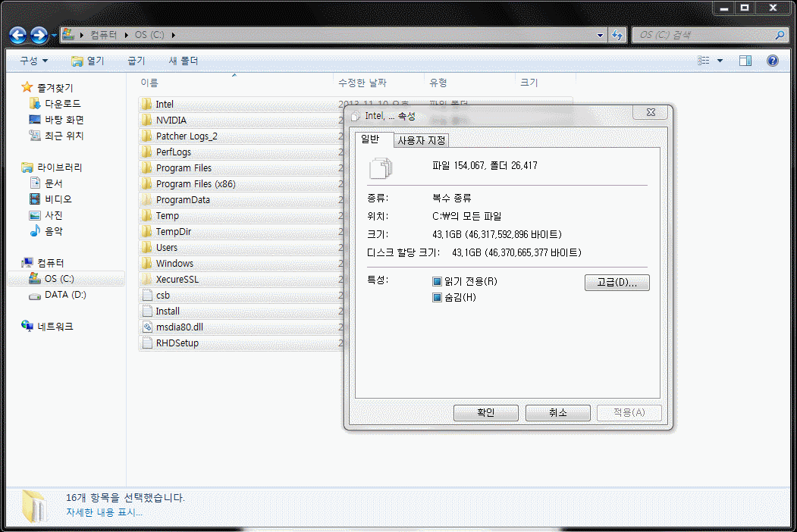Click the OS (C:) search field

(703, 35)
